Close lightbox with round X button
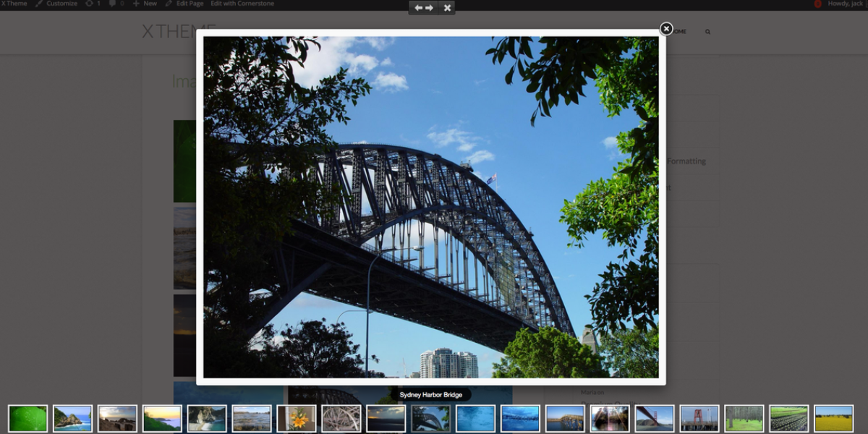 [666, 29]
